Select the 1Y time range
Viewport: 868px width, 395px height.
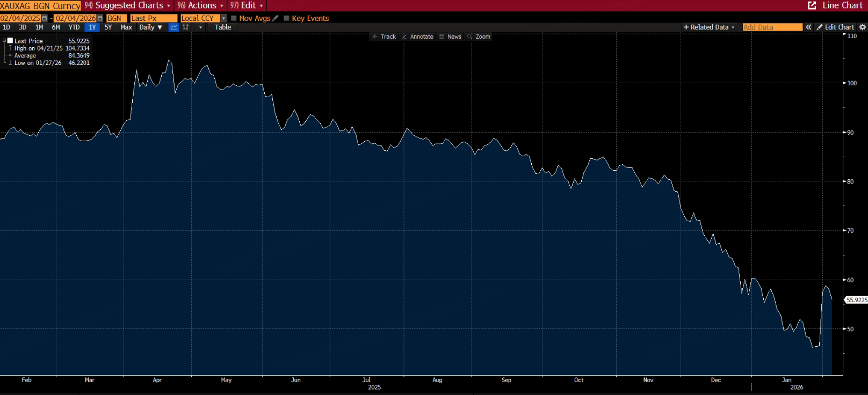[x=92, y=27]
